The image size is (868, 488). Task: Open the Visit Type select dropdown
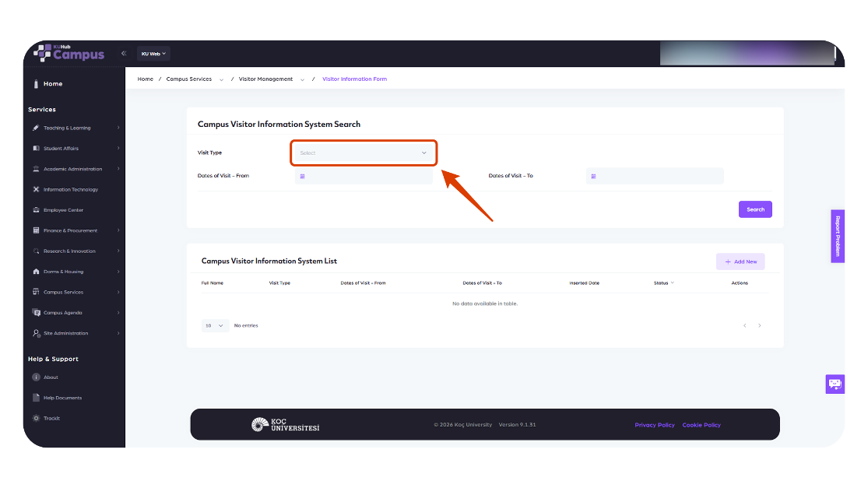point(363,153)
